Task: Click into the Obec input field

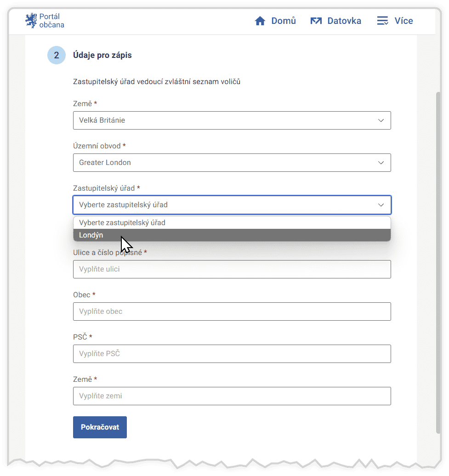Action: point(232,312)
